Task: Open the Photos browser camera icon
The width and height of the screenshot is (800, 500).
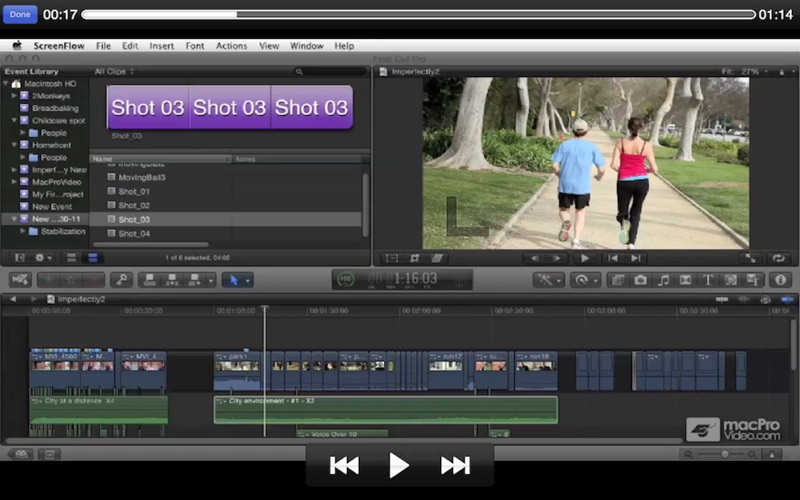Action: 640,280
